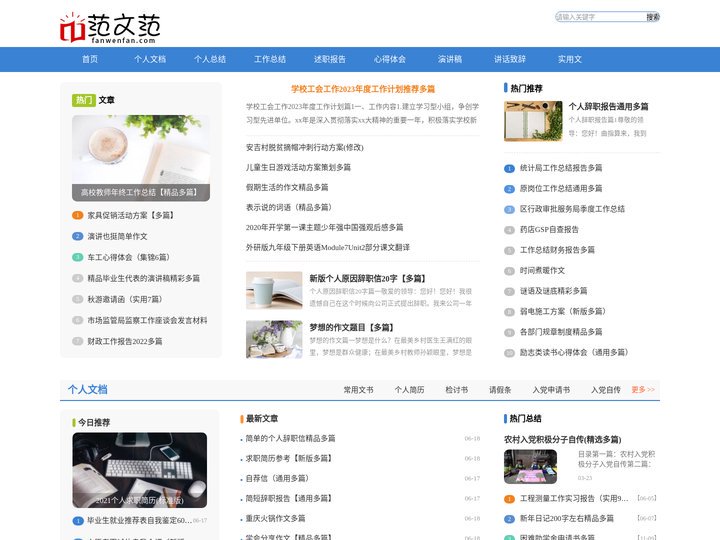Open 求职简历参考【新版多篇】link

point(288,459)
